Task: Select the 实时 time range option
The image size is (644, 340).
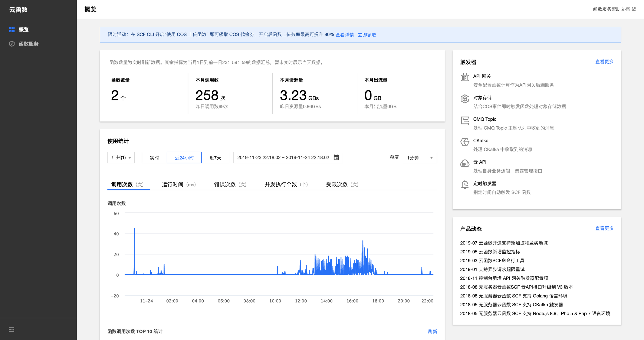Action: coord(154,158)
